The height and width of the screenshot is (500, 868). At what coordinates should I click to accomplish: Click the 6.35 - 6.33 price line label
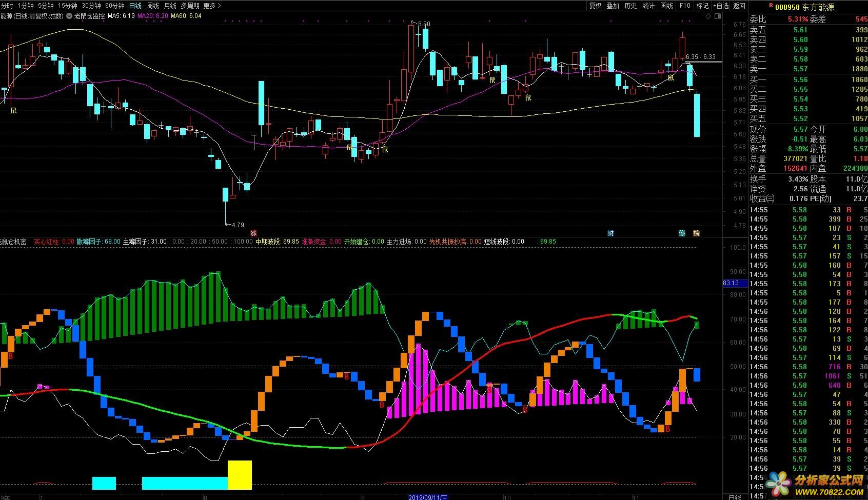click(x=701, y=57)
